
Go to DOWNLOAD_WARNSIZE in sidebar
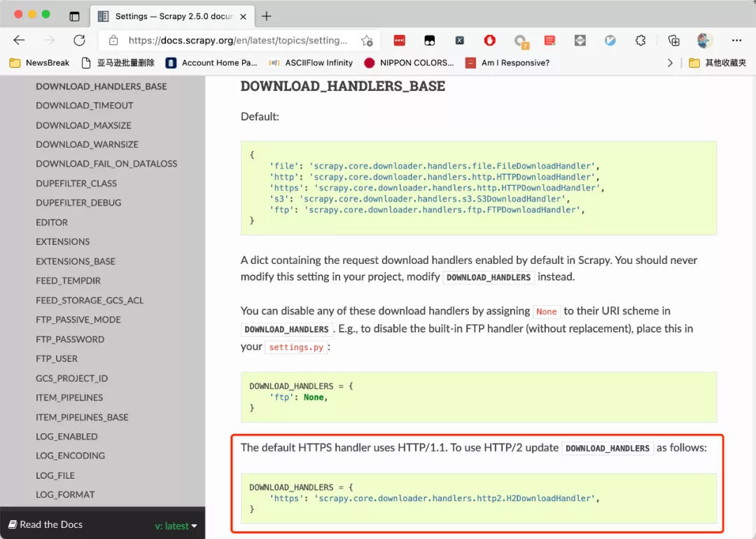[87, 145]
